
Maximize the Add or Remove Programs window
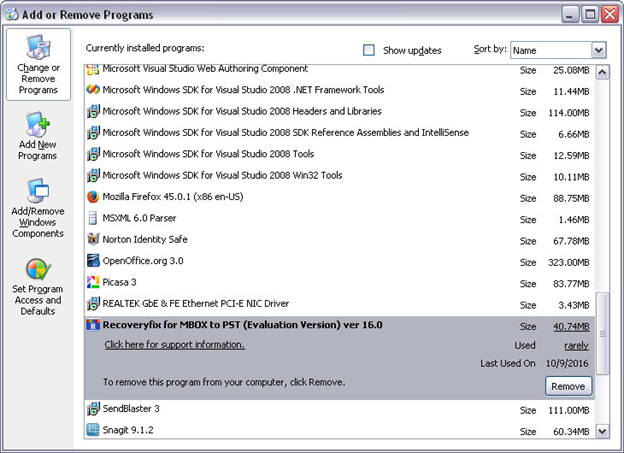click(590, 14)
